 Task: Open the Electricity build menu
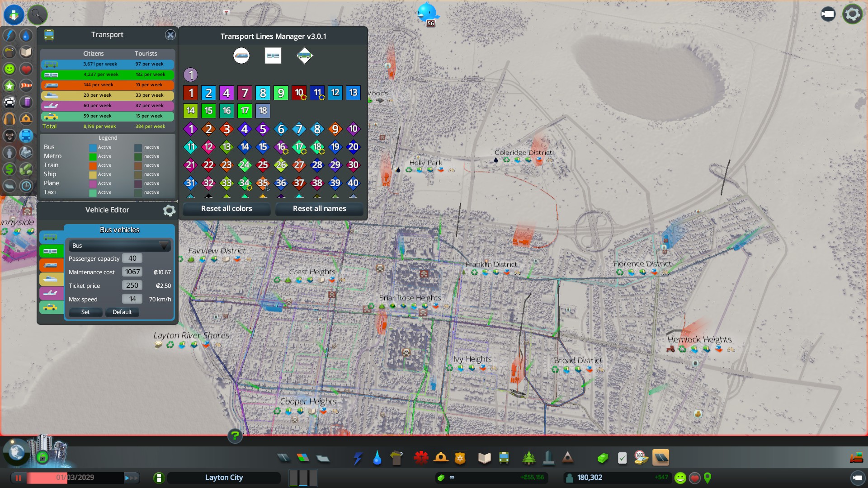(358, 458)
